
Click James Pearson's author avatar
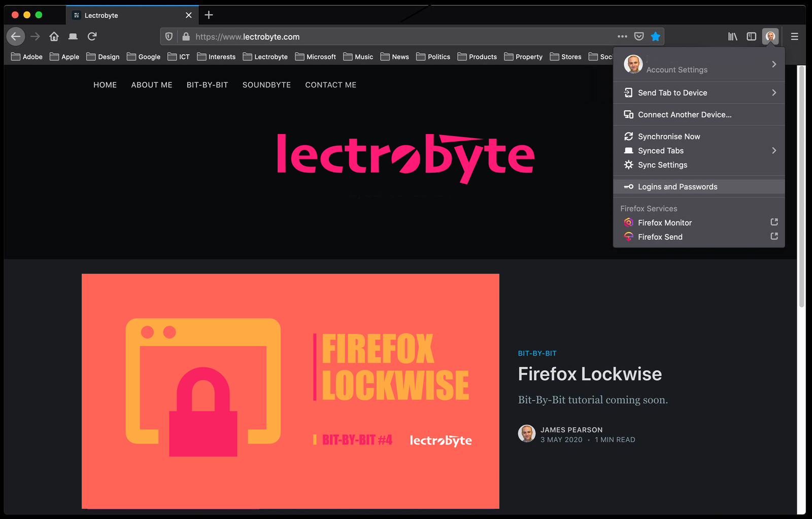pyautogui.click(x=527, y=434)
